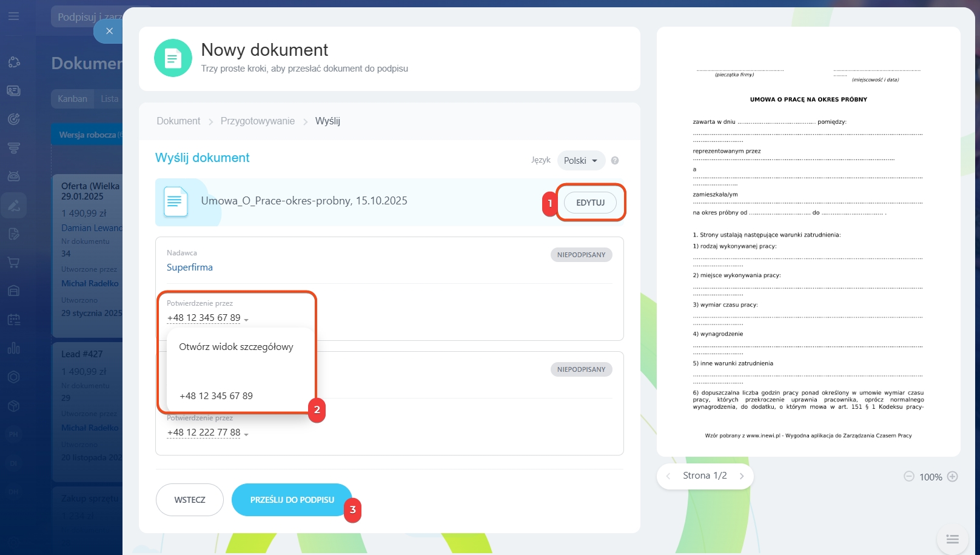Click the help question mark icon
Viewport: 980px width, 555px height.
(x=615, y=161)
